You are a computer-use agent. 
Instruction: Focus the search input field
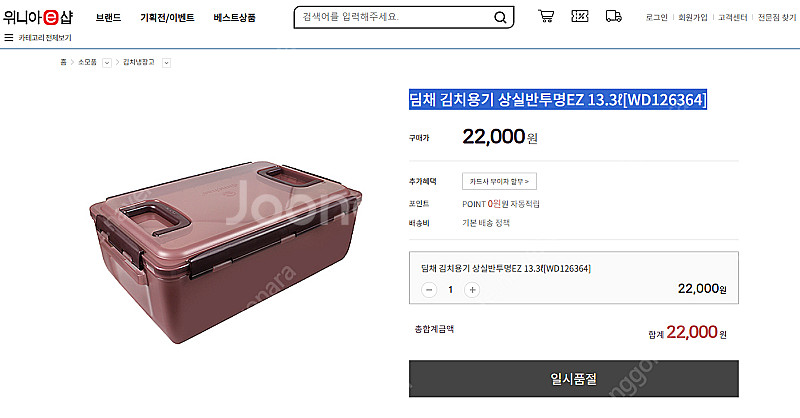pos(395,17)
